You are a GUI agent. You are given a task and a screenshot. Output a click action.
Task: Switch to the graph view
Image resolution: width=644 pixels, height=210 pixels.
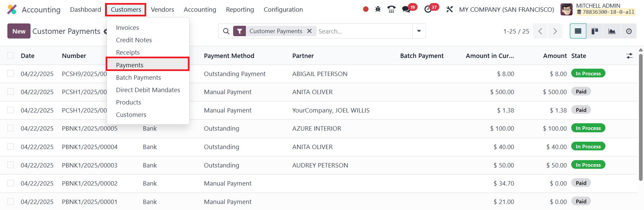pyautogui.click(x=612, y=31)
